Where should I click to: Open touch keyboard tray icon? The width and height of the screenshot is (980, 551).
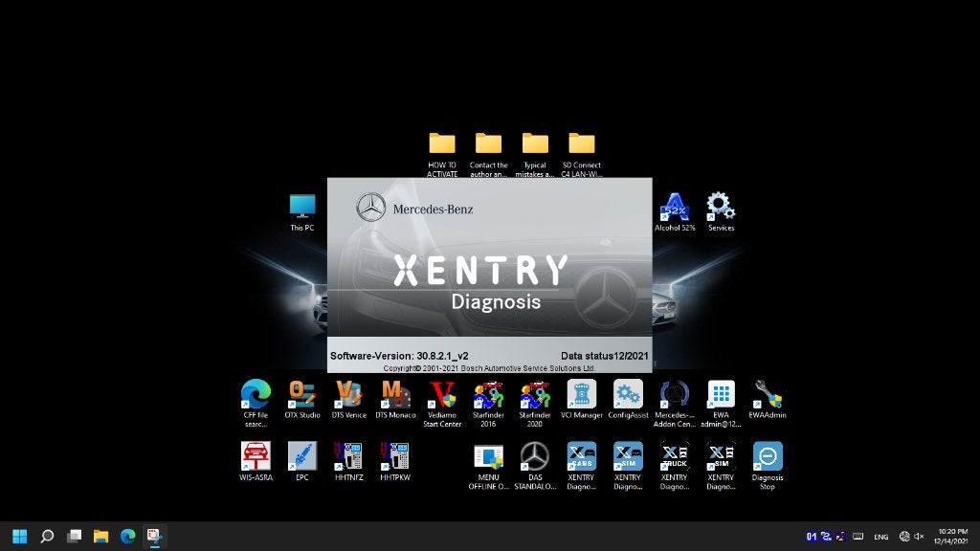tap(858, 536)
